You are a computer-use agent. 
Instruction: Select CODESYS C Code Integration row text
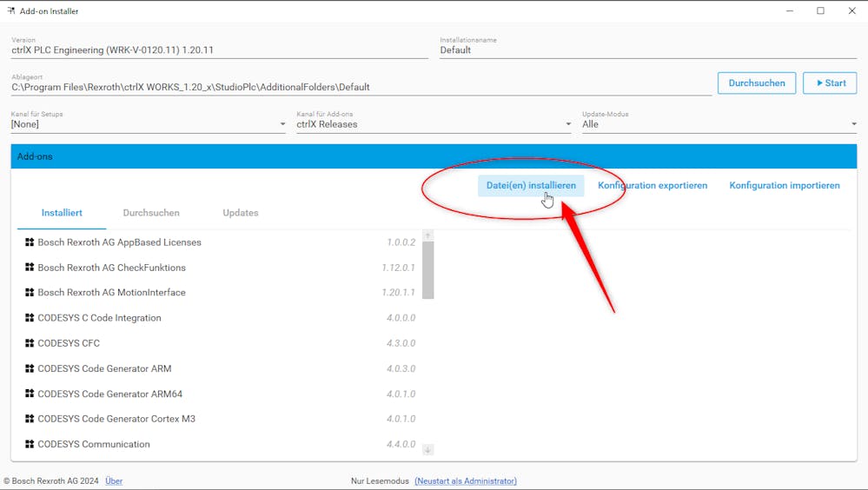[100, 318]
